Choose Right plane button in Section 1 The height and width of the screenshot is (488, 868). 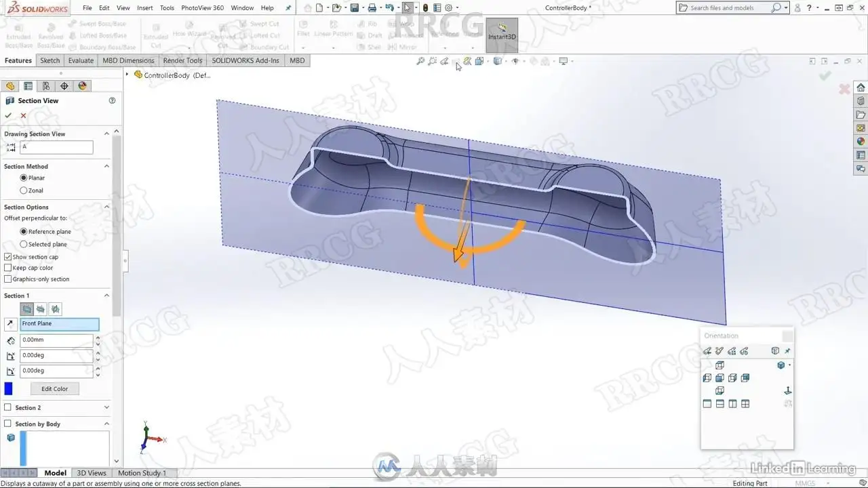pyautogui.click(x=56, y=309)
